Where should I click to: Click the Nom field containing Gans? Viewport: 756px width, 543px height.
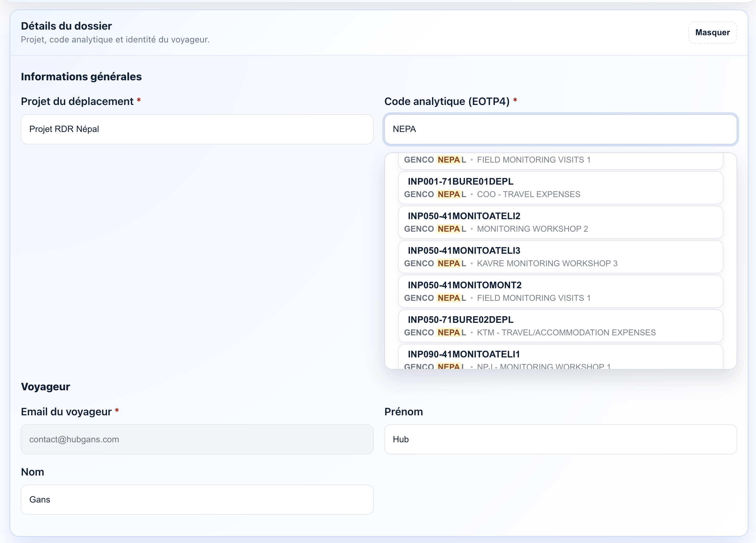click(197, 500)
